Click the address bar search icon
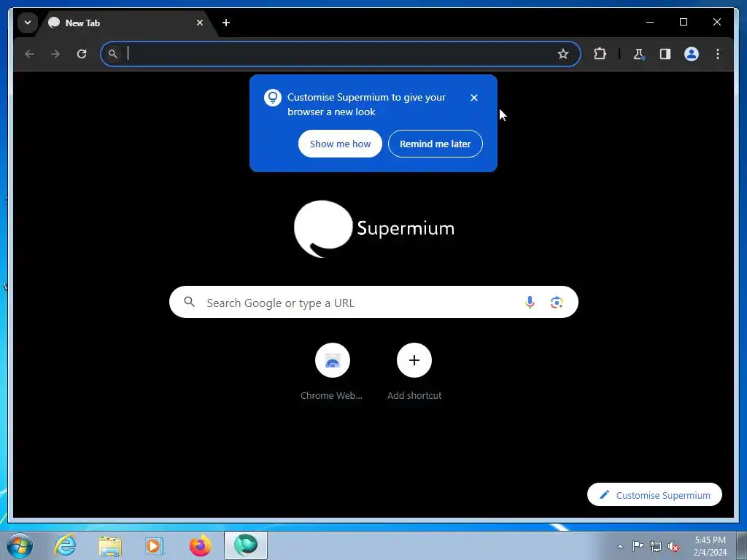747x560 pixels. coord(113,54)
